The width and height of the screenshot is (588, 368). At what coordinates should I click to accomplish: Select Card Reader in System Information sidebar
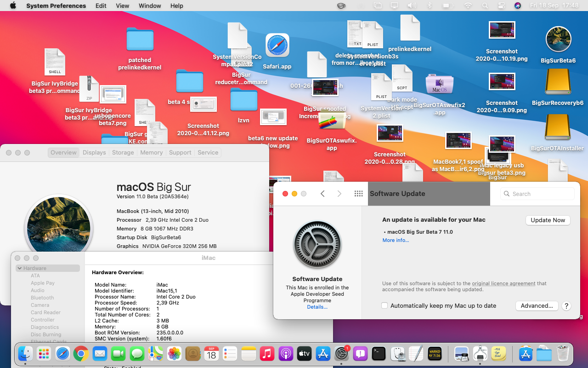pyautogui.click(x=45, y=312)
